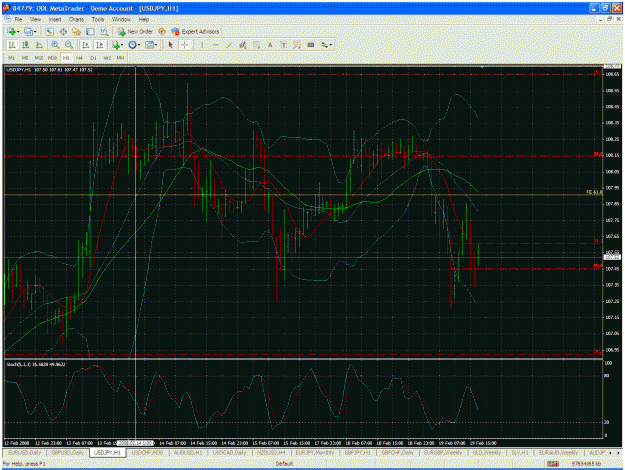Open the Profiles icon in toolbar
625x470 pixels.
point(28,31)
